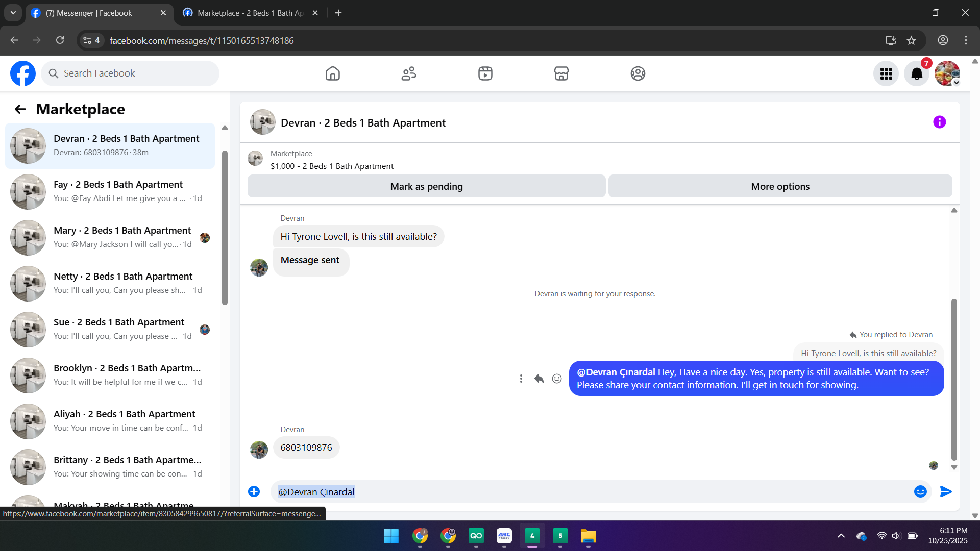The image size is (980, 551).
Task: Click the Mark as pending button
Action: tap(426, 186)
